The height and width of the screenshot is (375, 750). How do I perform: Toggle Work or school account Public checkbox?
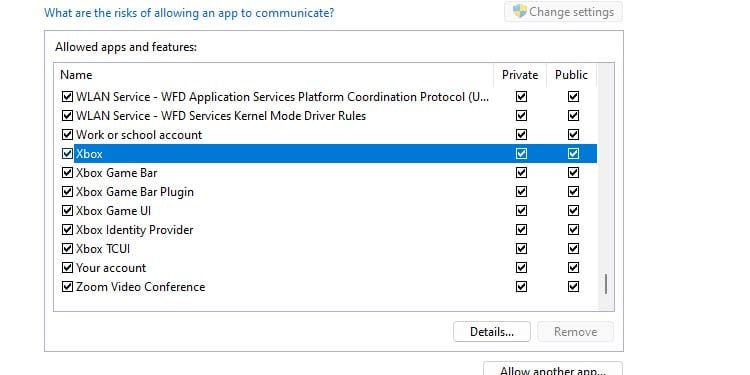[574, 135]
